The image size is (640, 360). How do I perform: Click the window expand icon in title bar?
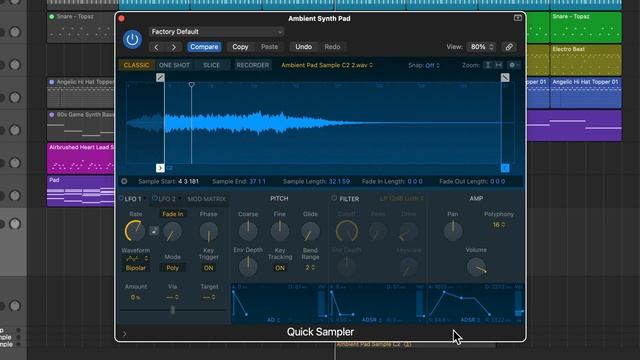tap(518, 18)
